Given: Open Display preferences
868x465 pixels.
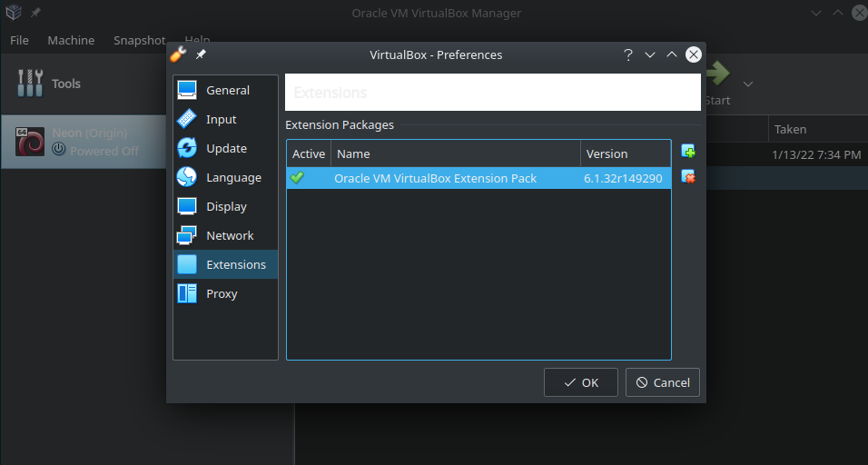Looking at the screenshot, I should click(225, 206).
